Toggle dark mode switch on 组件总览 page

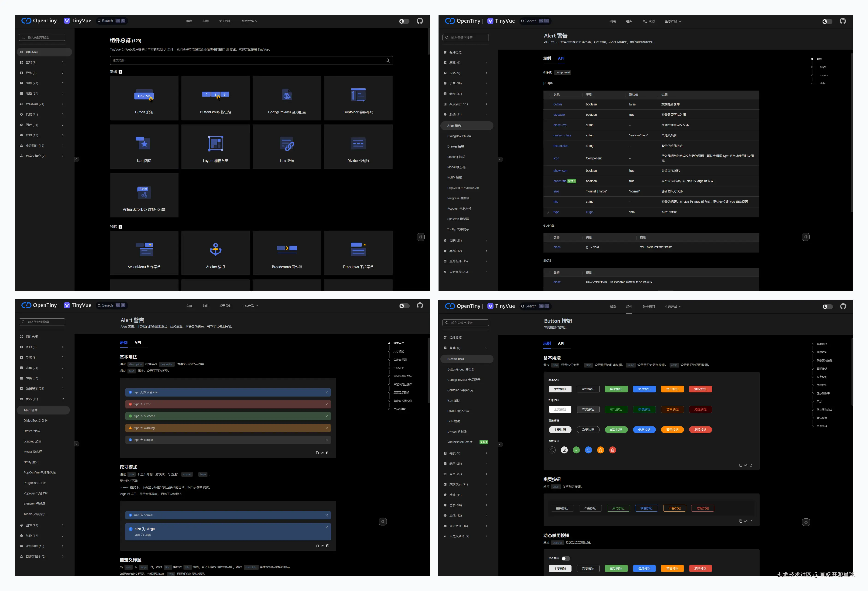[404, 21]
